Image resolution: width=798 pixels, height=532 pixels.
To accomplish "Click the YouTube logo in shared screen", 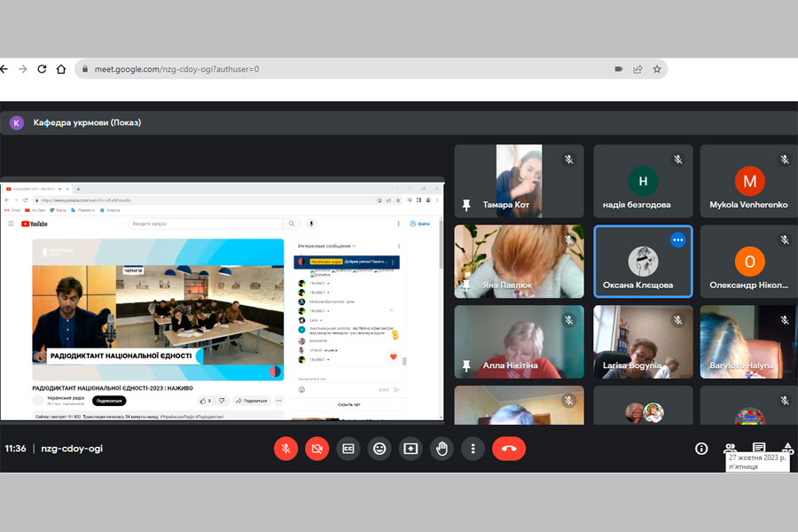I will pos(35,224).
